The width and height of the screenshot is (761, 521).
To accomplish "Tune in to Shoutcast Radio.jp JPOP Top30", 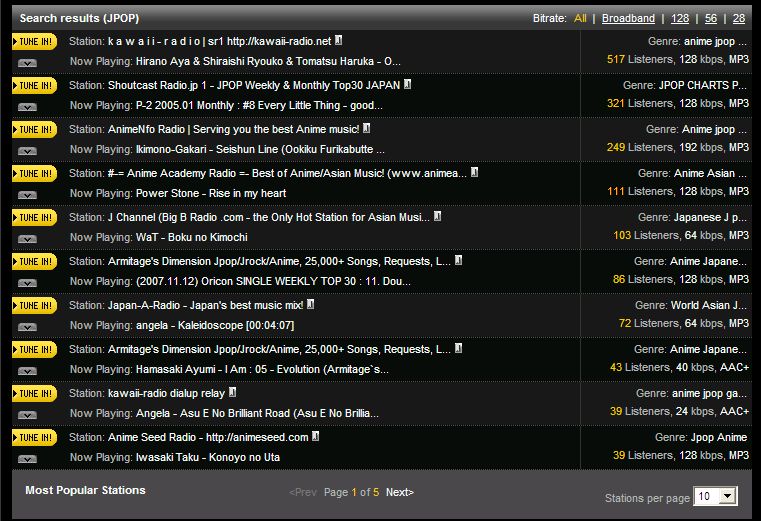I will pyautogui.click(x=34, y=85).
